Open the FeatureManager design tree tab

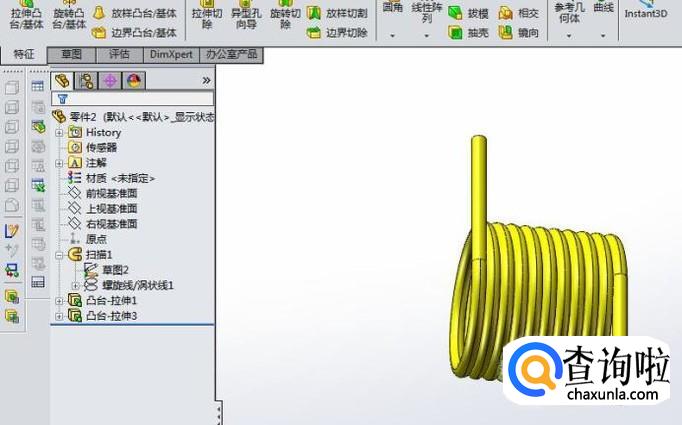pyautogui.click(x=62, y=81)
